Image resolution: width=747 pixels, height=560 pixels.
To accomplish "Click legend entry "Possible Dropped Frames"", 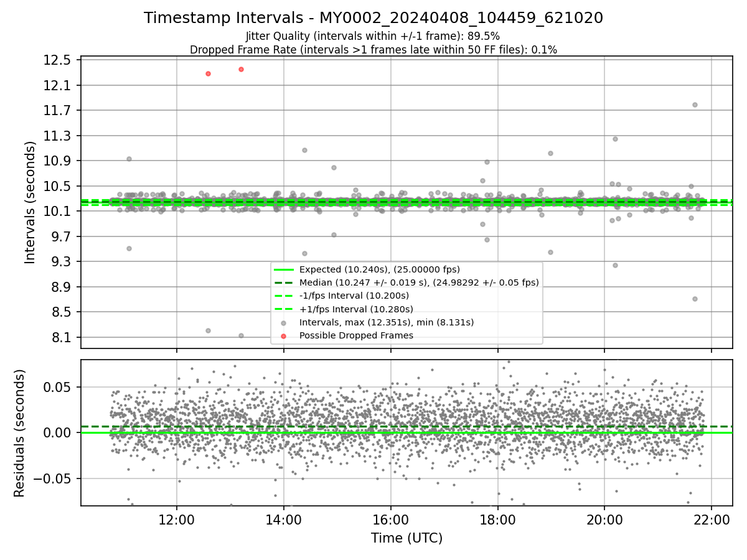I will pyautogui.click(x=356, y=335).
